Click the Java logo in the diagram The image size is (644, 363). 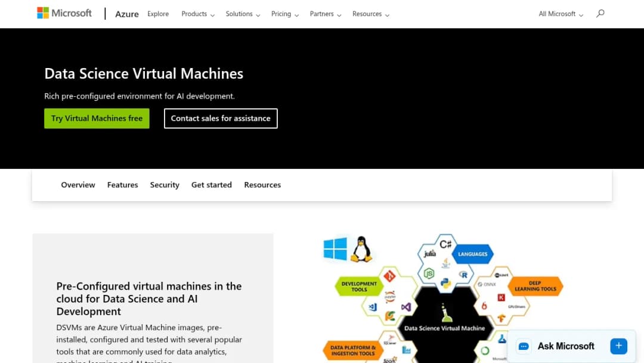coord(445,263)
